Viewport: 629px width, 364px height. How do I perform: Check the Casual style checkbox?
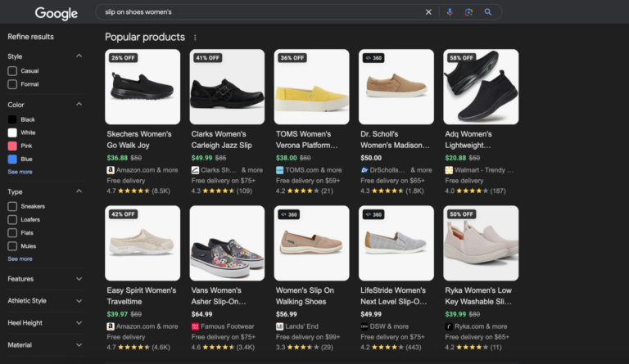(x=12, y=71)
